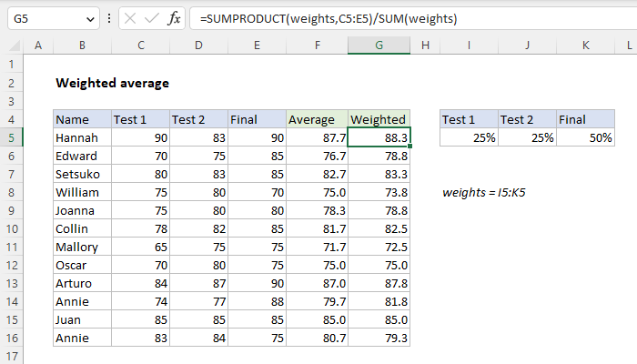Select column J header
Viewport: 637px width, 364px height.
pos(527,45)
